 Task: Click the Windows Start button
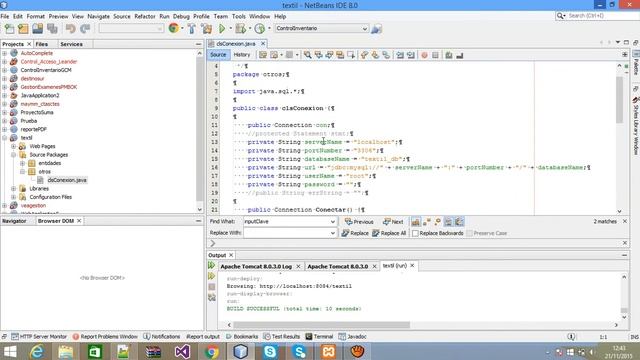(10, 351)
